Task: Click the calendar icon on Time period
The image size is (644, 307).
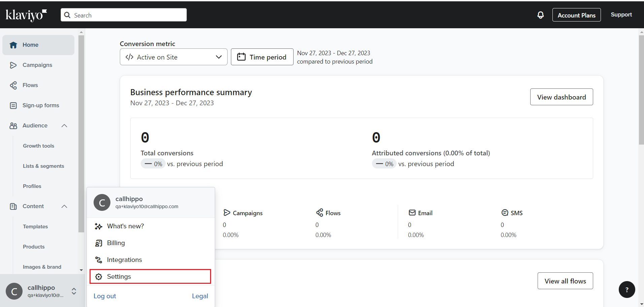Action: [241, 57]
